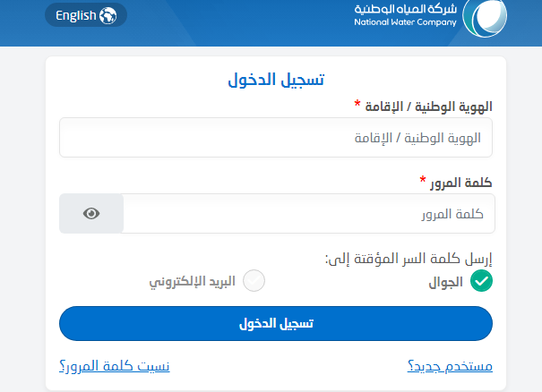542x392 pixels.
Task: Click the globe icon beside English
Action: click(x=108, y=15)
